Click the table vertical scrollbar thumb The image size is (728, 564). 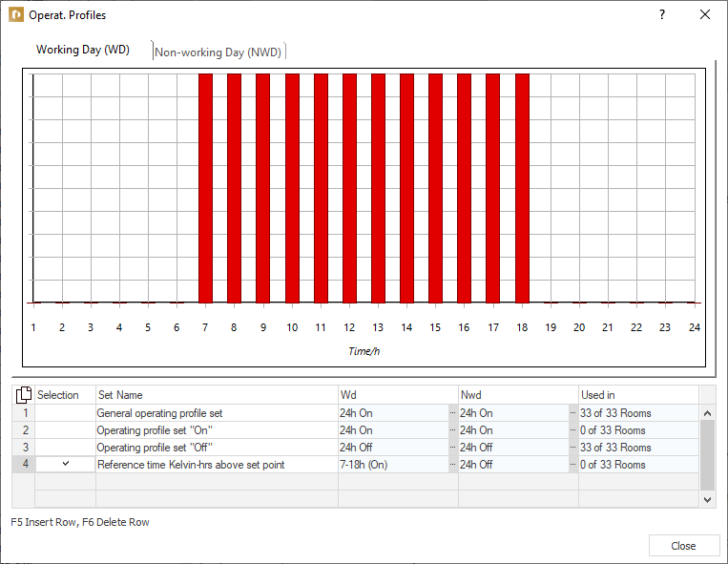[x=707, y=455]
